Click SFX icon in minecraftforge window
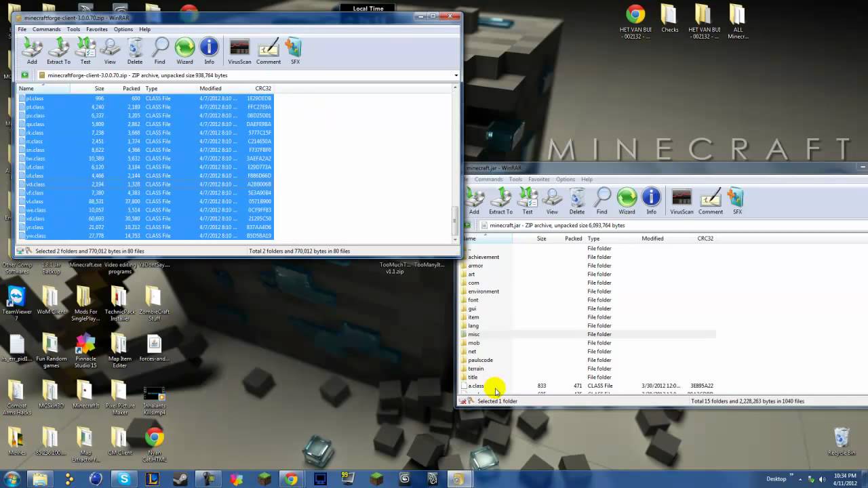 coord(295,51)
